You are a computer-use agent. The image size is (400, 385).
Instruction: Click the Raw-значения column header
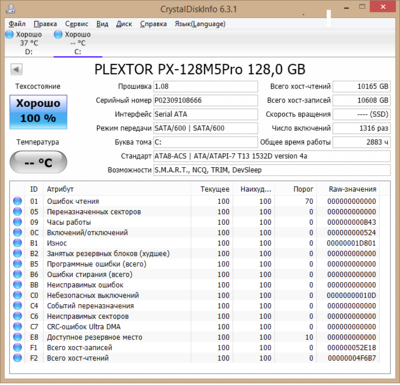352,189
